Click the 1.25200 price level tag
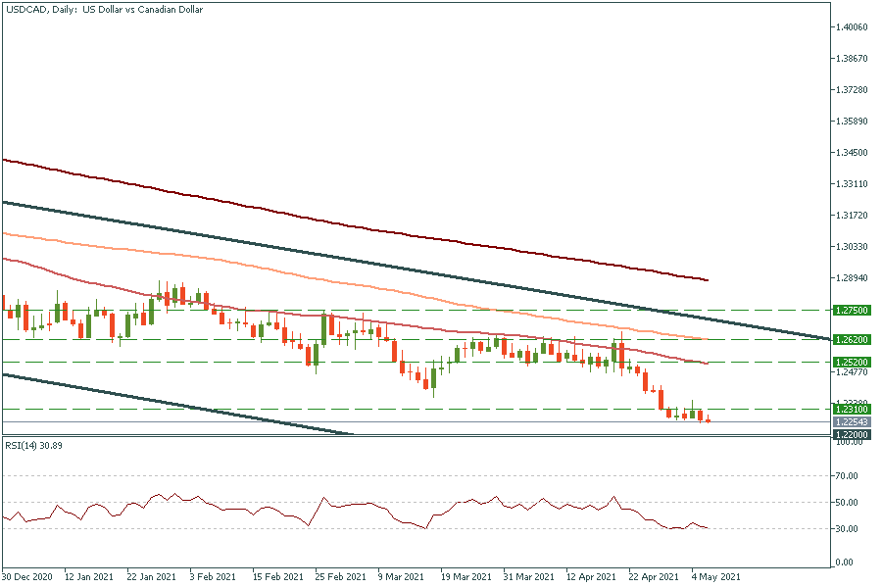 click(852, 362)
